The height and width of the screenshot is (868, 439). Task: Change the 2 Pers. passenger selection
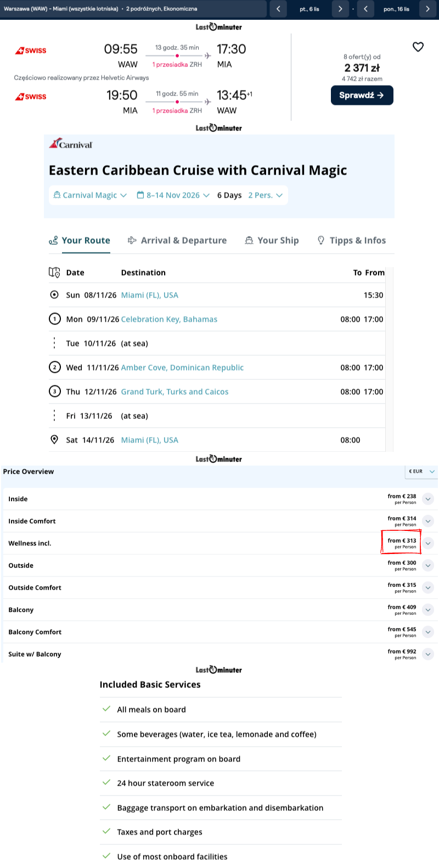coord(265,195)
